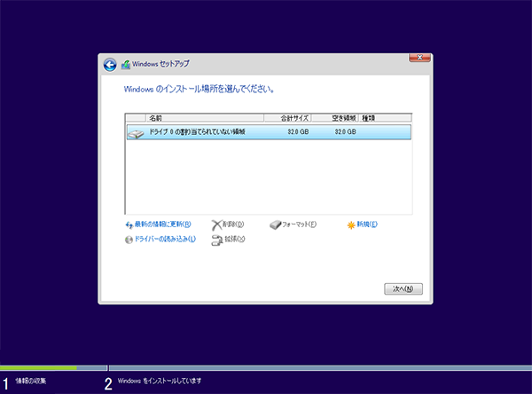The height and width of the screenshot is (394, 532).
Task: Close the Windows セットアップ dialog
Action: pos(419,58)
